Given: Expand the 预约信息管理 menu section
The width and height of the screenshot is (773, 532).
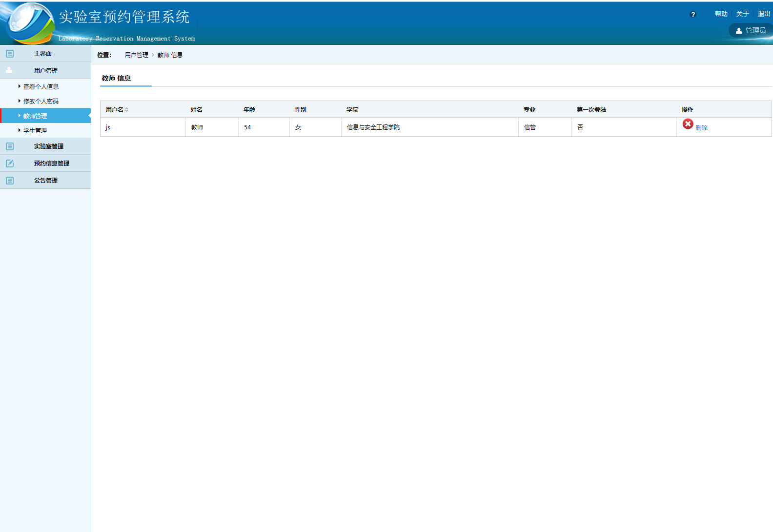Looking at the screenshot, I should pyautogui.click(x=52, y=164).
